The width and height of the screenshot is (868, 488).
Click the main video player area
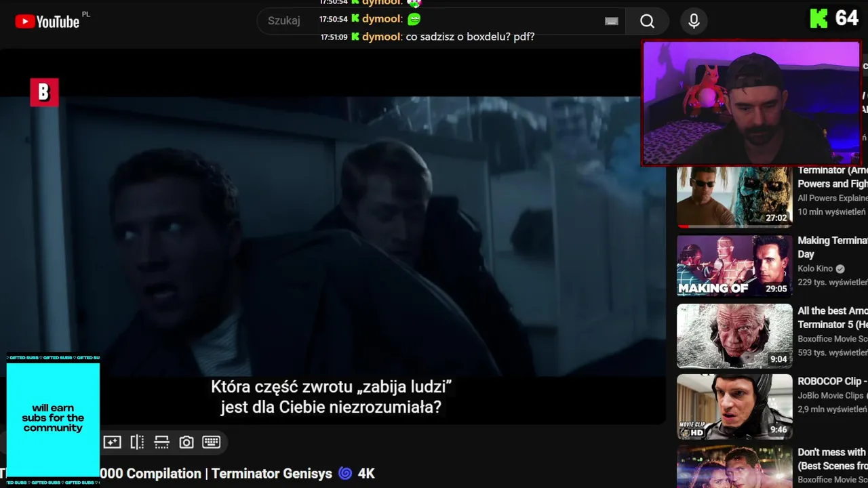[x=332, y=236]
